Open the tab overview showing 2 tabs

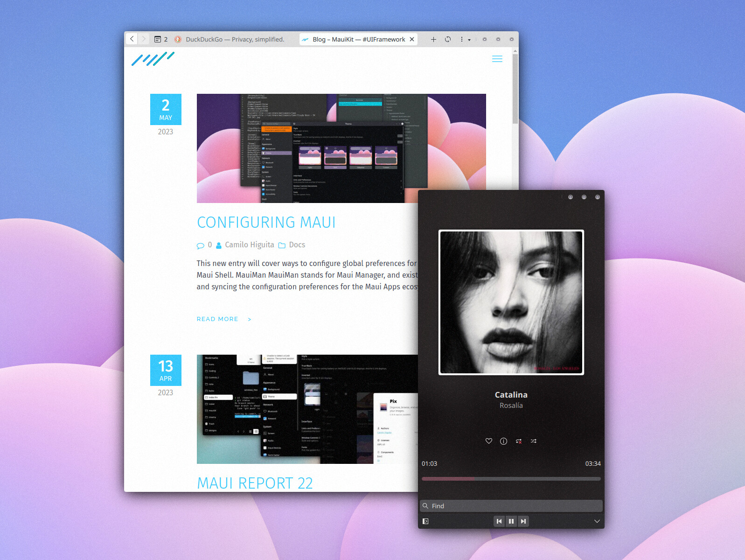coord(161,39)
